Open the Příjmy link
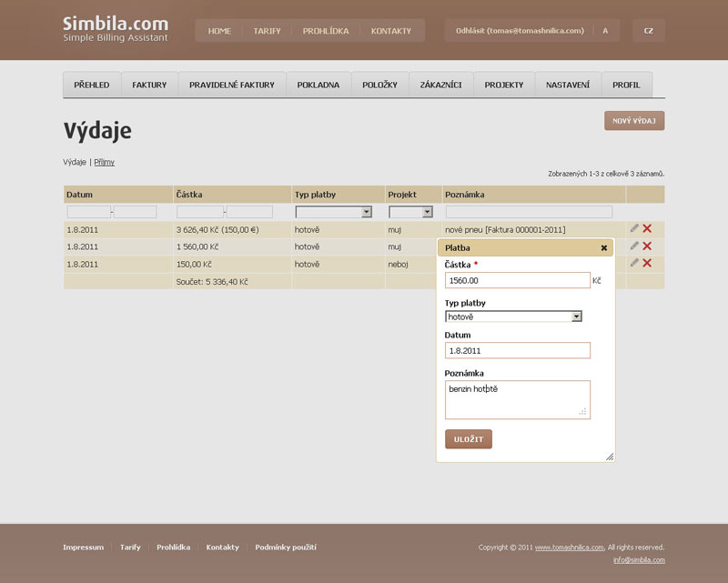Image resolution: width=728 pixels, height=583 pixels. [x=104, y=162]
